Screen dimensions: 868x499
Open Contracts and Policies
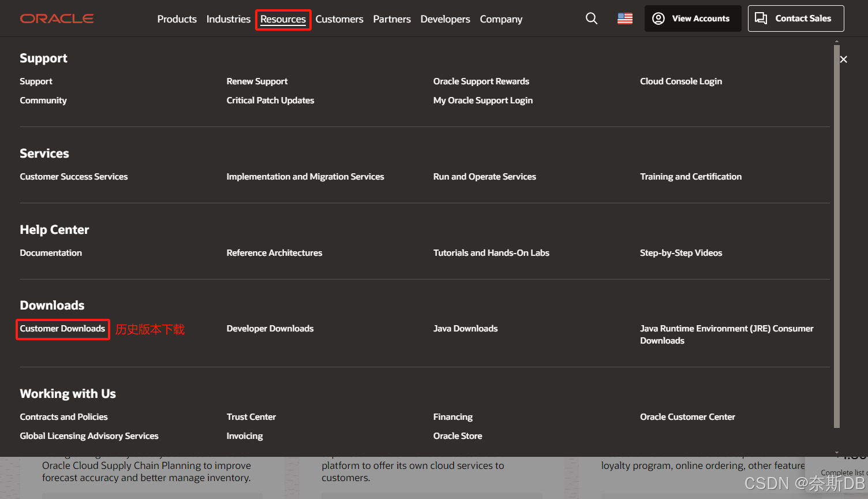pos(63,417)
